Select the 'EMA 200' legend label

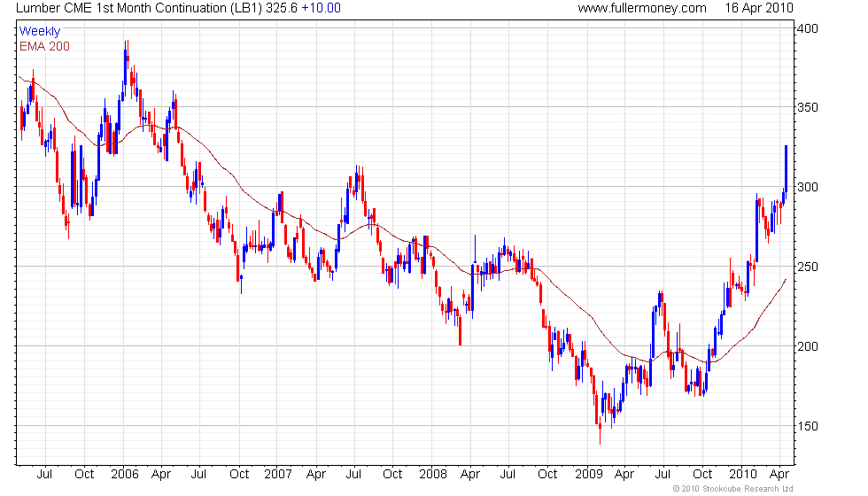tap(44, 46)
